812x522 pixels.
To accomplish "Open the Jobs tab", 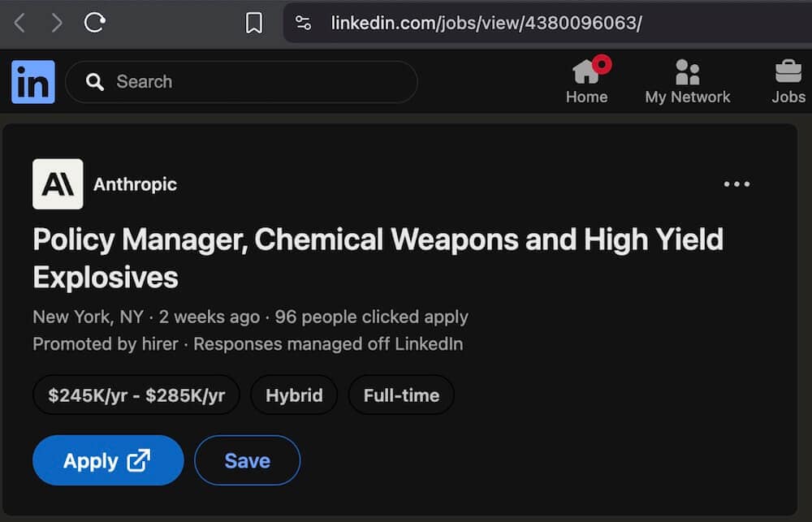I will (x=788, y=81).
